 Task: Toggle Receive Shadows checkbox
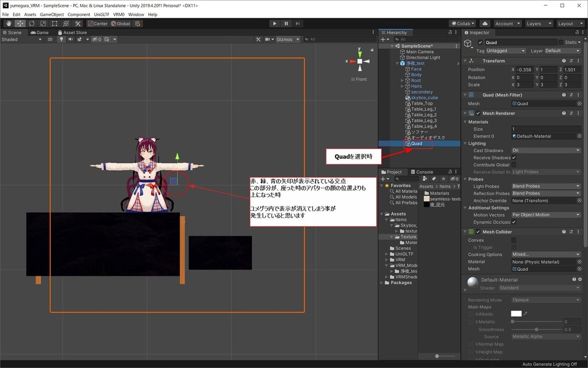514,158
